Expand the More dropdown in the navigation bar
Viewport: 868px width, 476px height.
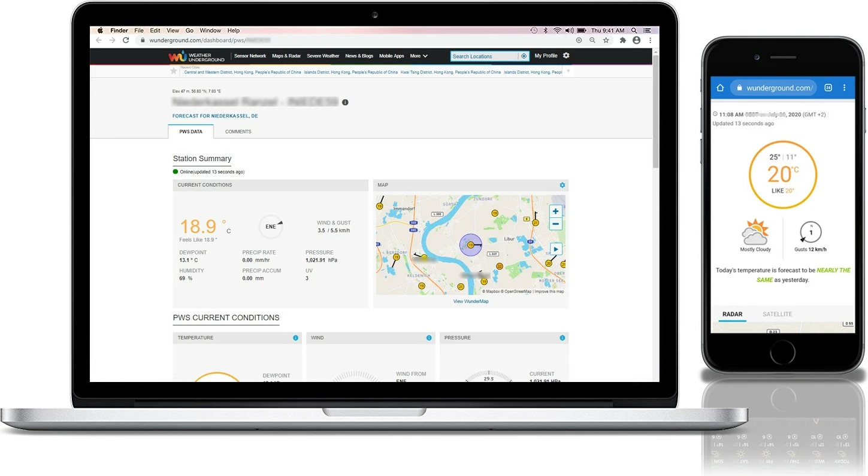[419, 56]
